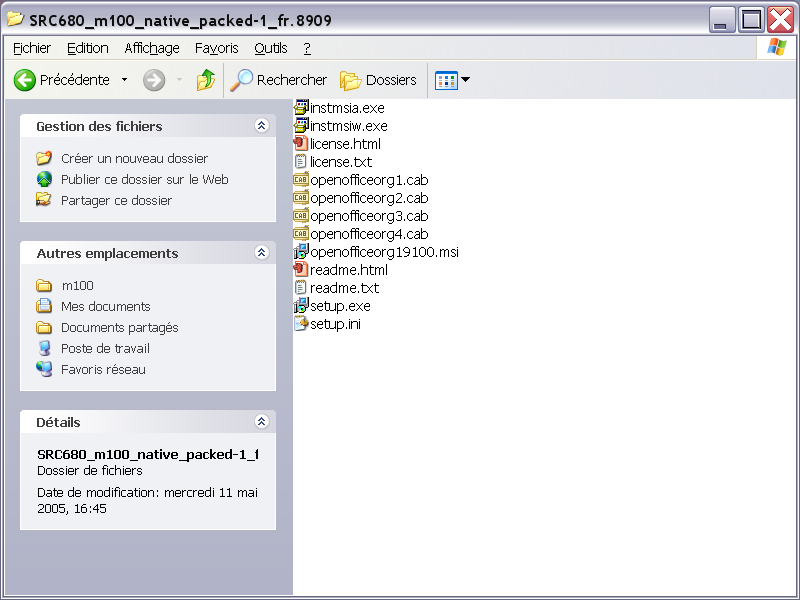Image resolution: width=800 pixels, height=600 pixels.
Task: Toggle the Dossiers folders pane button
Action: tap(378, 80)
